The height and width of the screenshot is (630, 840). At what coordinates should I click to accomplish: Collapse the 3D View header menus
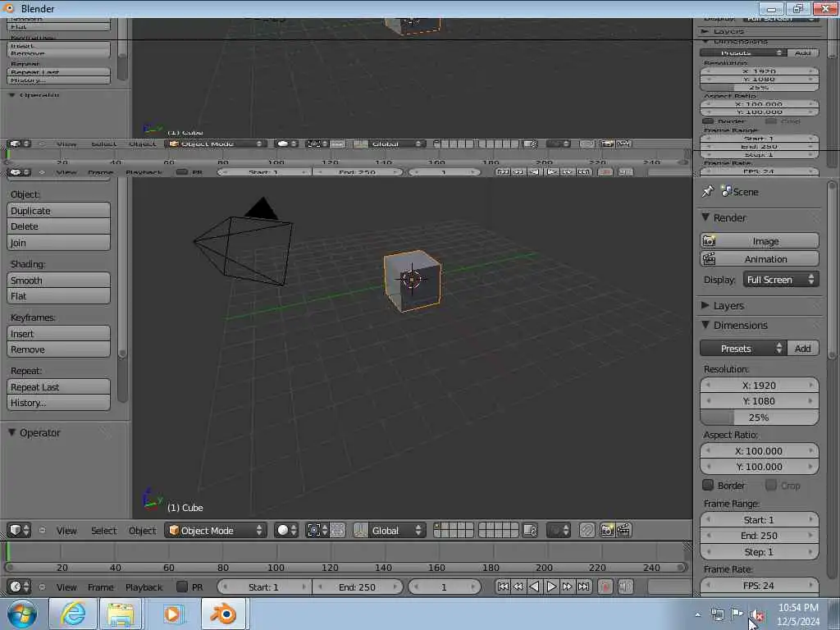43,531
